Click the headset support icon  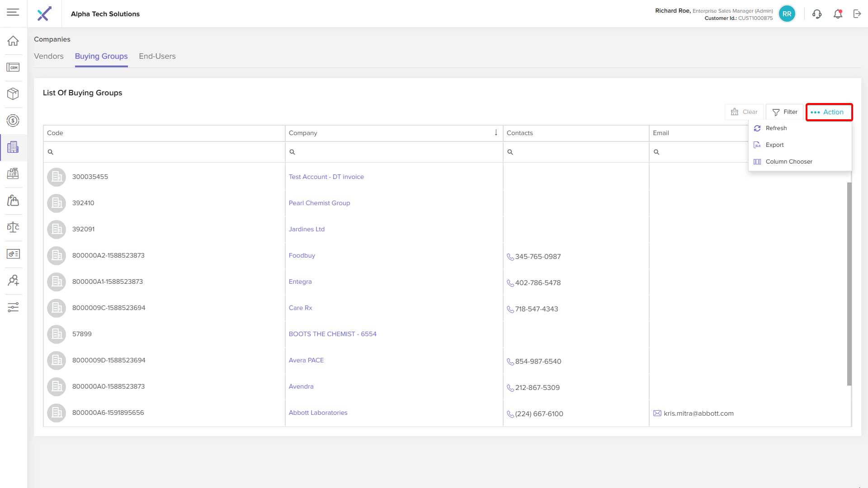tap(816, 14)
